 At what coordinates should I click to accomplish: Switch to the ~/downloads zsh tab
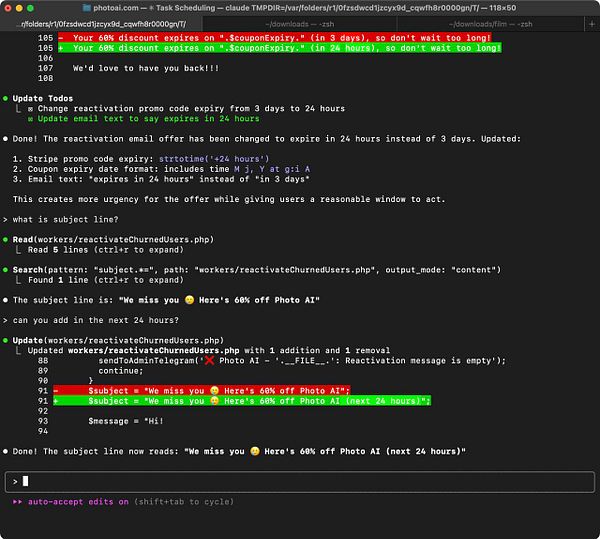coord(300,24)
